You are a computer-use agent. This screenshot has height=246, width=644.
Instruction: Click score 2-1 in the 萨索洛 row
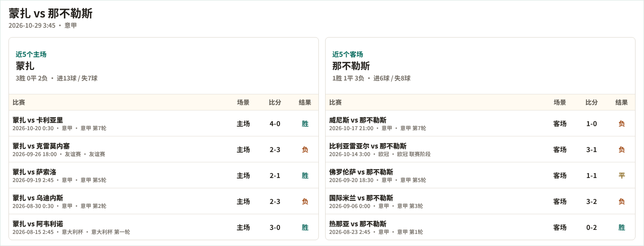click(x=275, y=175)
